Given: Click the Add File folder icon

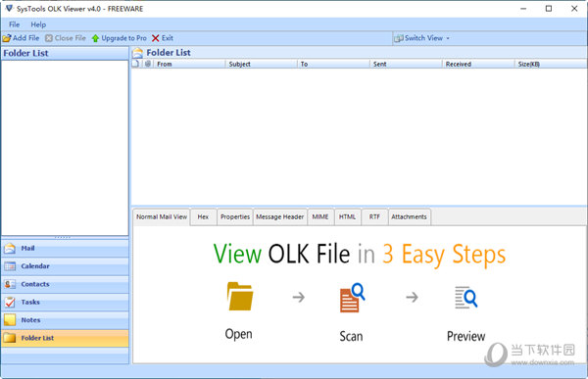Looking at the screenshot, I should point(7,38).
